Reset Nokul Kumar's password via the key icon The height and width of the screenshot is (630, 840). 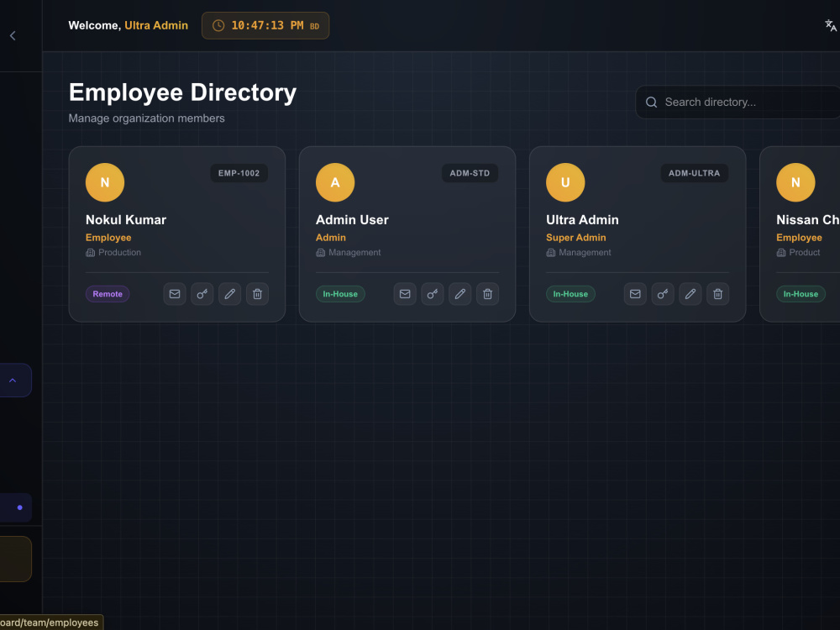(x=202, y=294)
